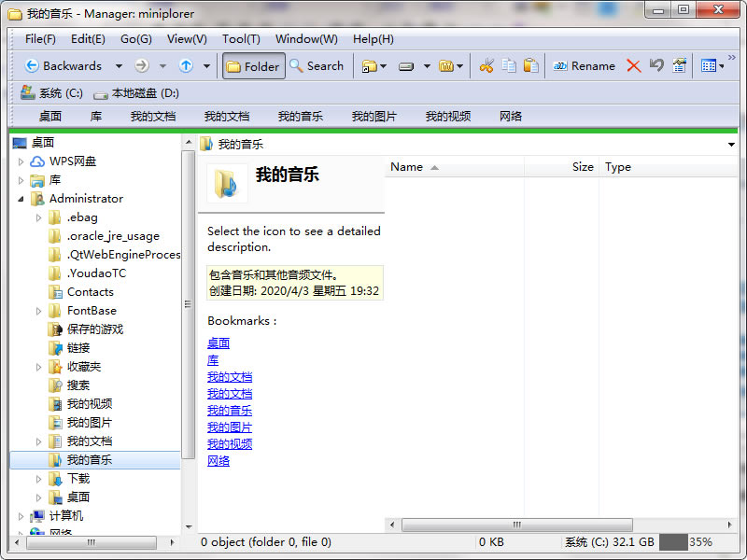747x560 pixels.
Task: Follow the 网络 bookmark link
Action: coord(218,460)
